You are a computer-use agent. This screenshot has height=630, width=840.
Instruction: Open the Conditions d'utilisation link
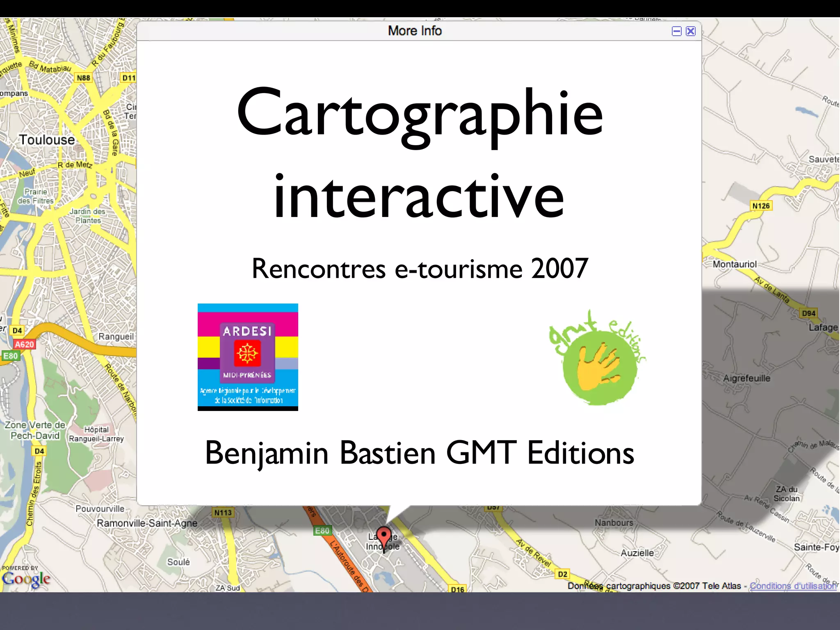792,586
